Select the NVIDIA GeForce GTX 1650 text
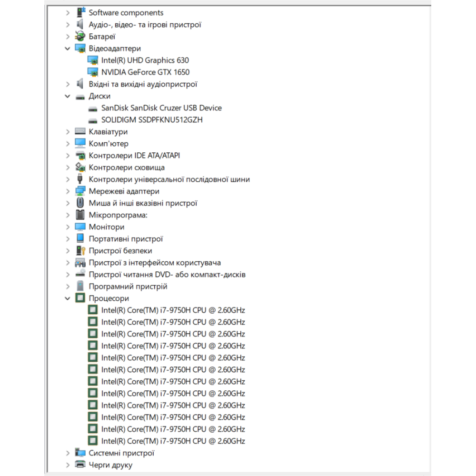The width and height of the screenshot is (476, 476). coord(145,72)
